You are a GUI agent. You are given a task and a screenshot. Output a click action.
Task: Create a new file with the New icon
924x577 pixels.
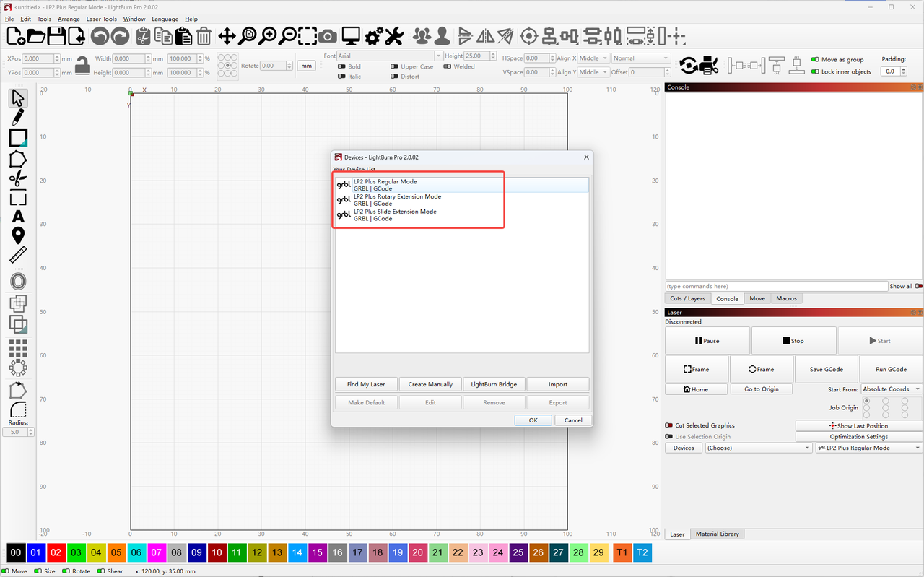[x=16, y=36]
